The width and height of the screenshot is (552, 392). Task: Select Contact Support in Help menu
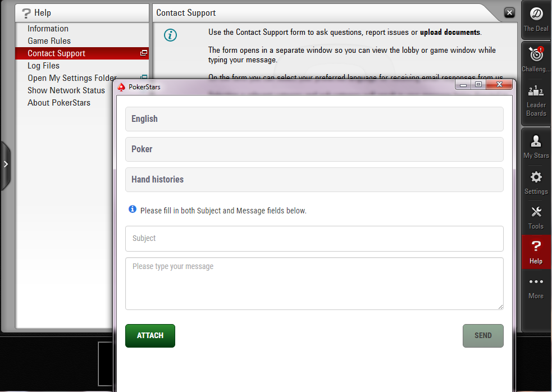pyautogui.click(x=82, y=53)
